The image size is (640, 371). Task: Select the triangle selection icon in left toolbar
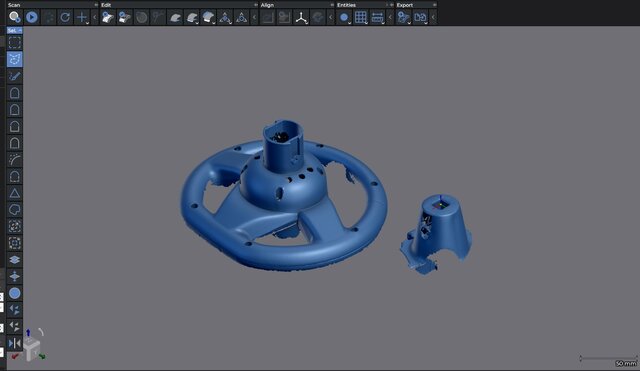click(15, 193)
